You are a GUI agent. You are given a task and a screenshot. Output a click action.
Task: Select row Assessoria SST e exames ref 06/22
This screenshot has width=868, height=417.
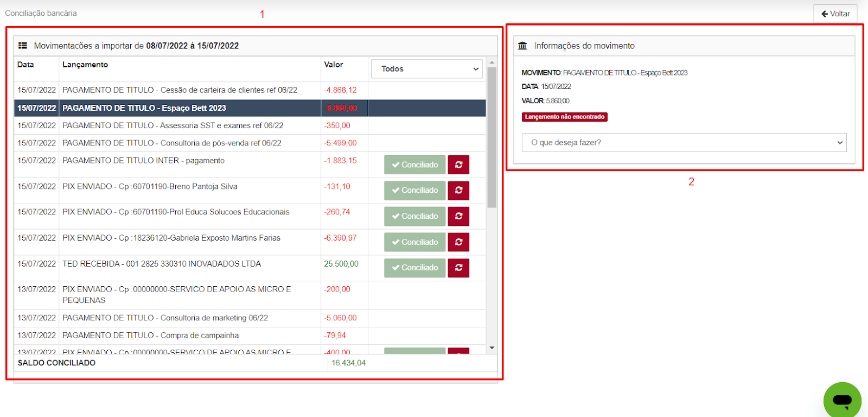coord(250,125)
